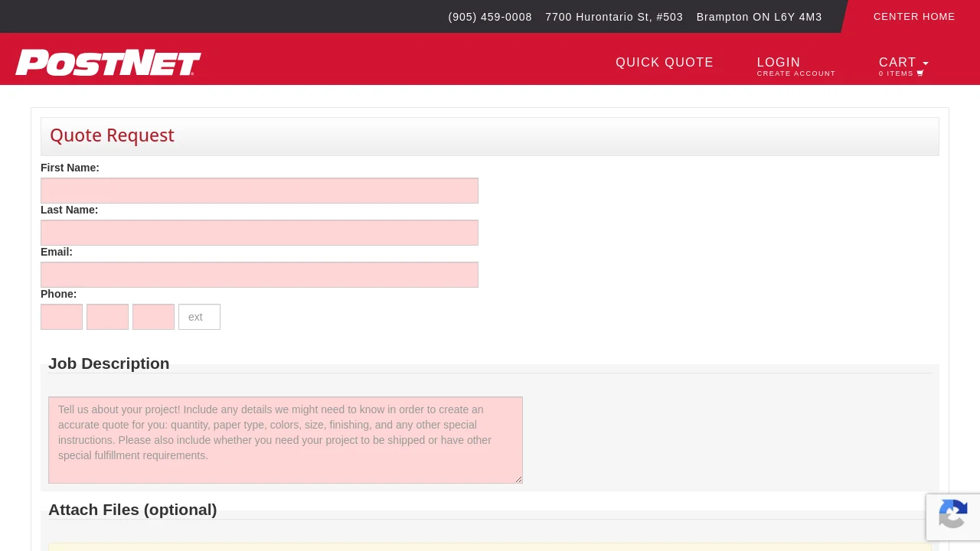
Task: Go to Center Home
Action: [x=914, y=17]
